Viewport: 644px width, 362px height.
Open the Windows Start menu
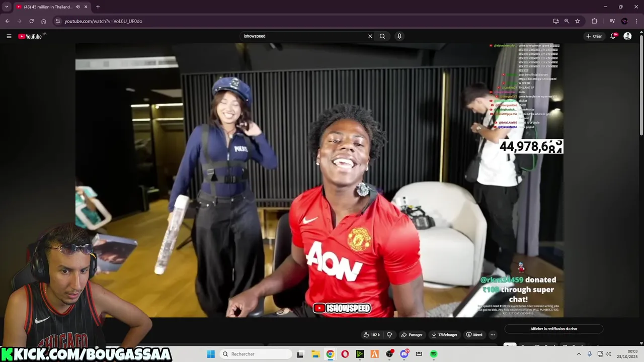pyautogui.click(x=211, y=354)
